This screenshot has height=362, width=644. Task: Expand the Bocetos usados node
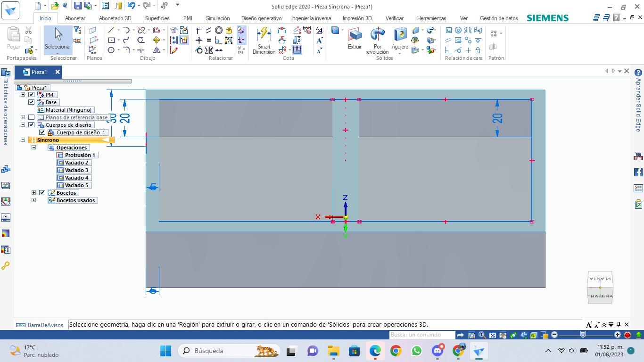pos(33,200)
